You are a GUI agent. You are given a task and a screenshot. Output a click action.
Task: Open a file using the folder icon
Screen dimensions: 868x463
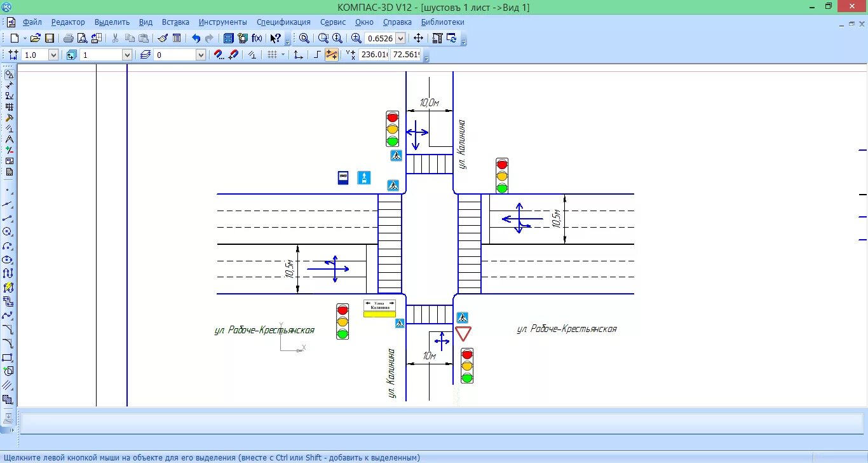click(36, 38)
